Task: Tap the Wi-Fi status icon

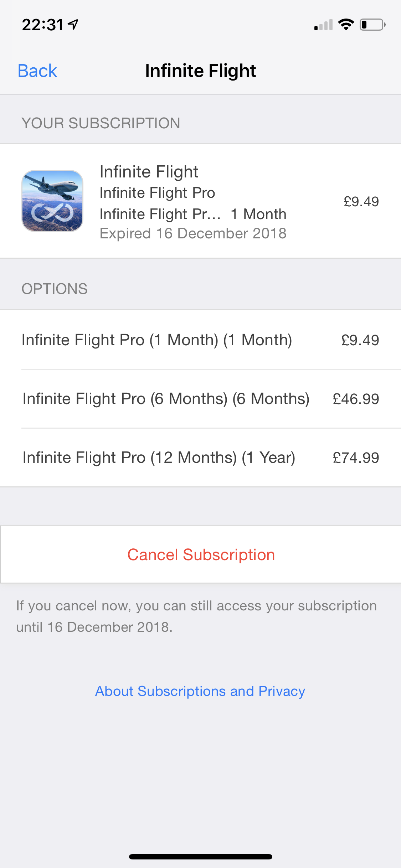Action: pos(346,25)
